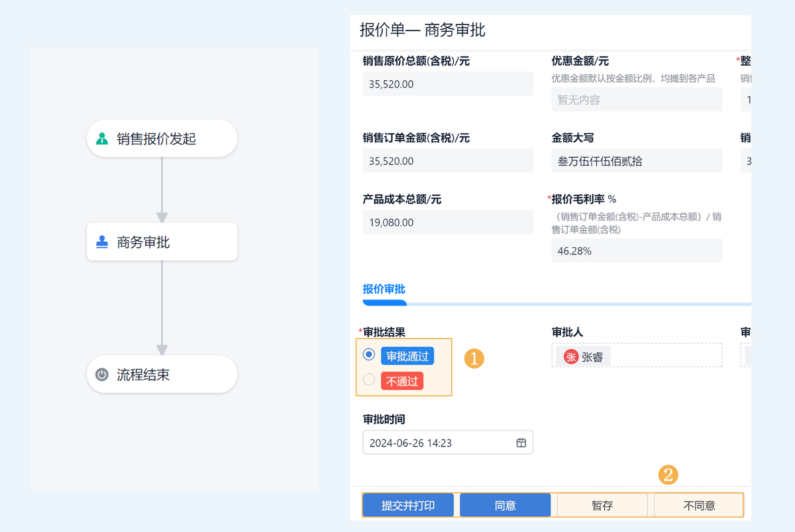The height and width of the screenshot is (532, 795).
Task: Click the 审批时间 date field 2024-06-26 14:23
Action: [x=448, y=443]
